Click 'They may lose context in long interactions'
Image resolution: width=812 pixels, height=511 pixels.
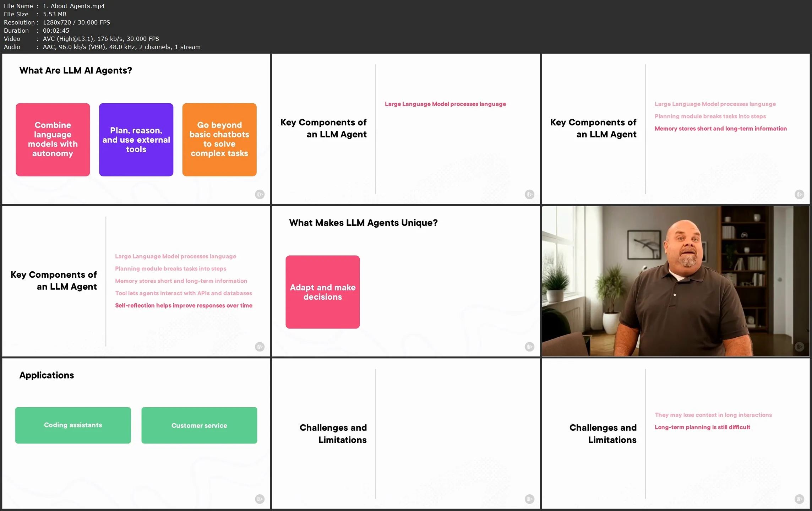713,415
